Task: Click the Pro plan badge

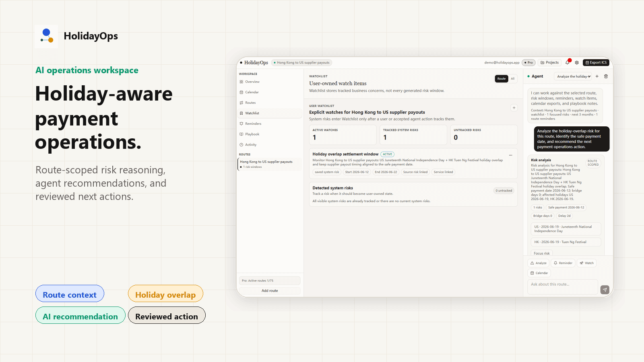Action: click(x=528, y=63)
